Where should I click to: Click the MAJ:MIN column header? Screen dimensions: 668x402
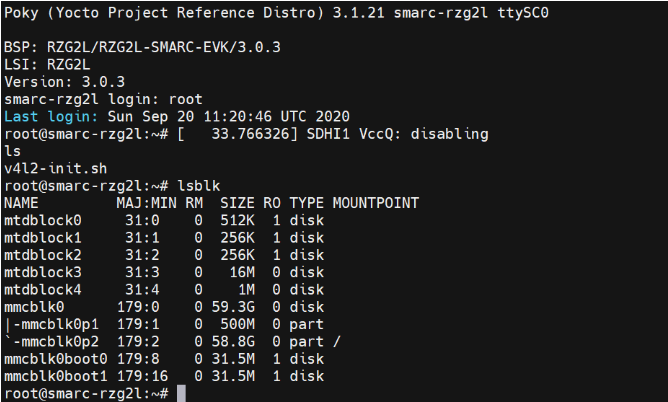click(x=147, y=203)
